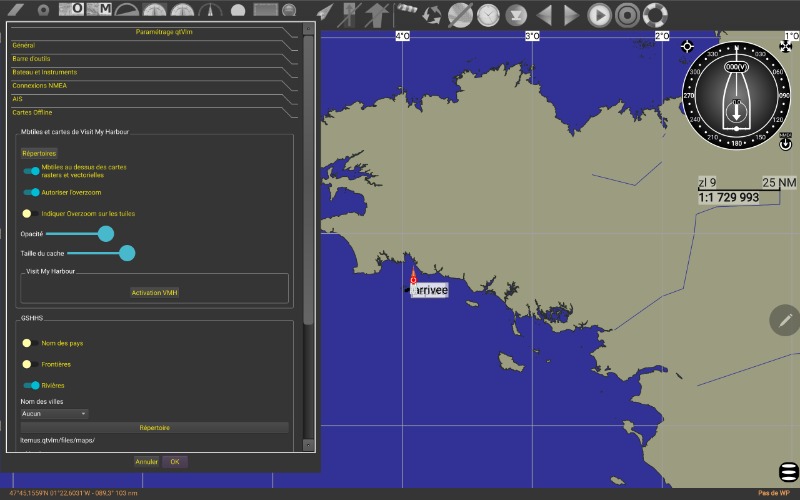The image size is (800, 500).
Task: Open the hamburger menu at bottom right
Action: [x=787, y=472]
